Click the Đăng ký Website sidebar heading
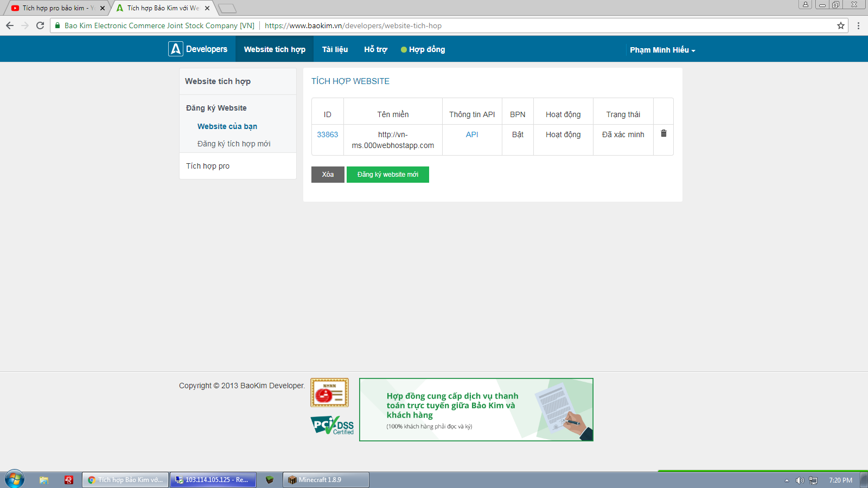 click(216, 108)
